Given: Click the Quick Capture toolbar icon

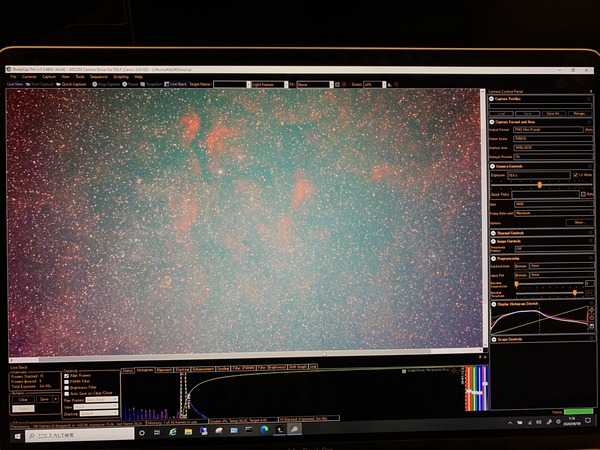Looking at the screenshot, I should 58,84.
